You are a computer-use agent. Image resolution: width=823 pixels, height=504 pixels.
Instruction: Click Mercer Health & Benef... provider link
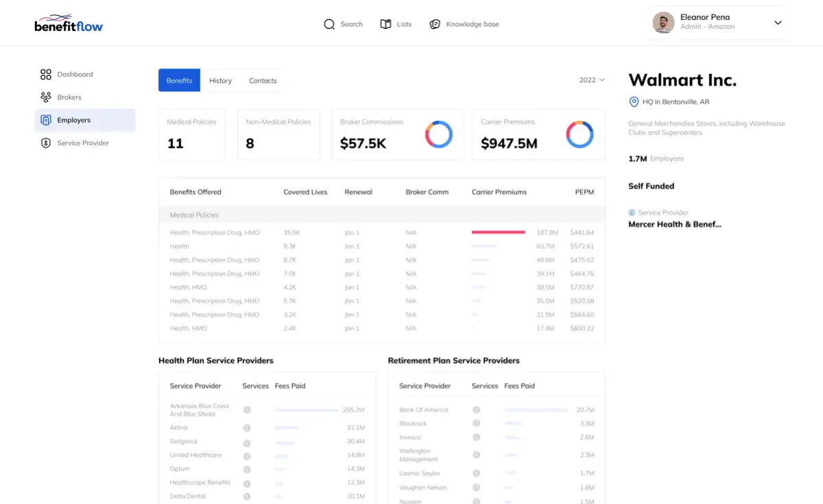click(675, 224)
